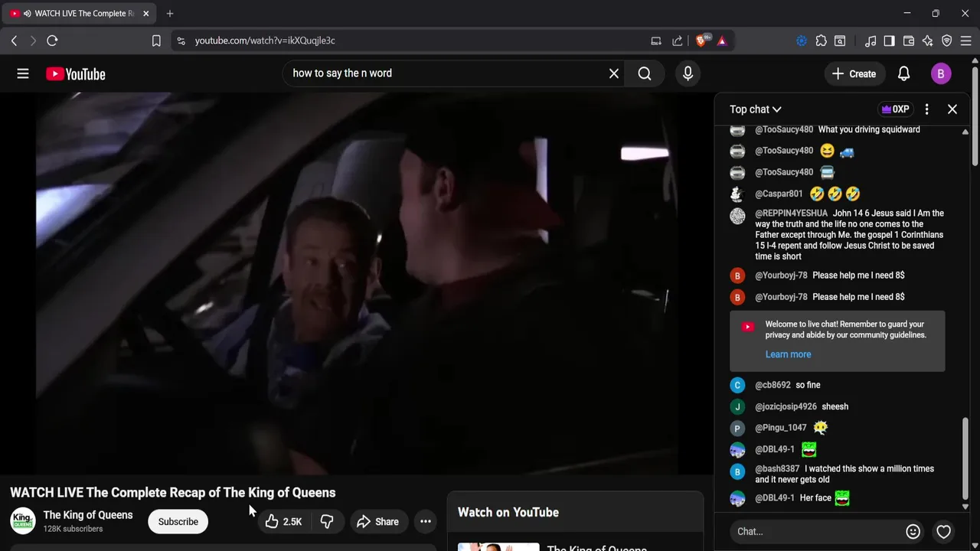The height and width of the screenshot is (551, 980).
Task: Dislike the video thumbs down
Action: pyautogui.click(x=327, y=522)
